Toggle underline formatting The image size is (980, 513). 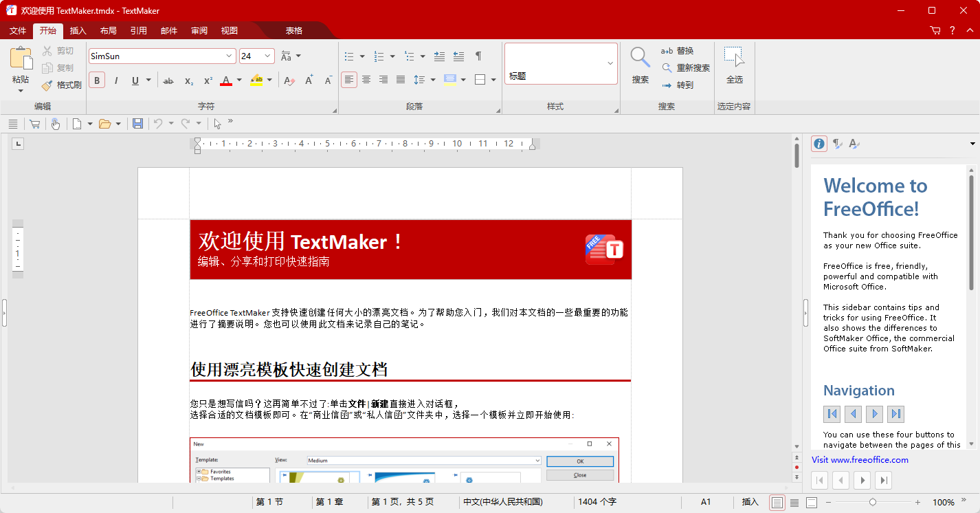(x=135, y=80)
